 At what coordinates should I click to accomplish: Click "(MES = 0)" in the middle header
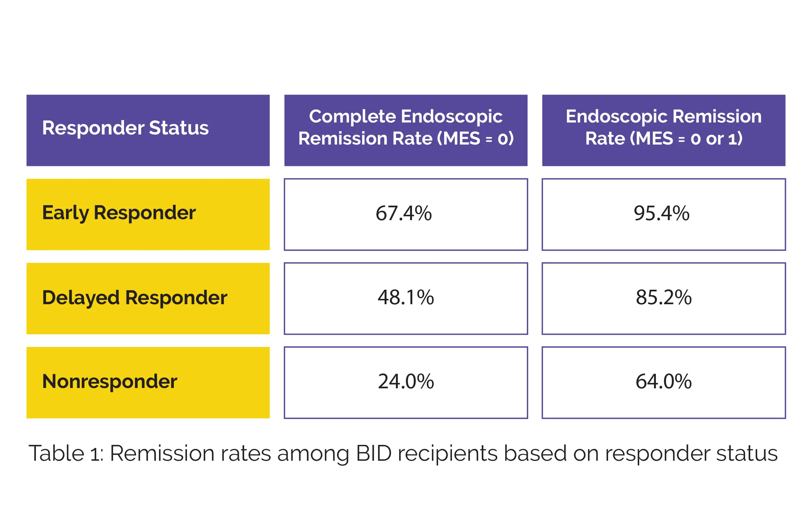(x=475, y=139)
